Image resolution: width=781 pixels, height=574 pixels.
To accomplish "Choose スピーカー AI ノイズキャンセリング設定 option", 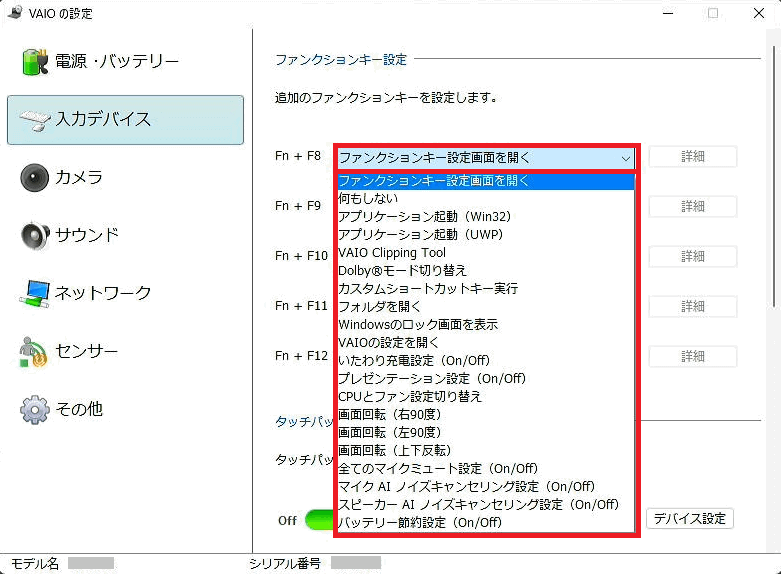I will point(486,504).
